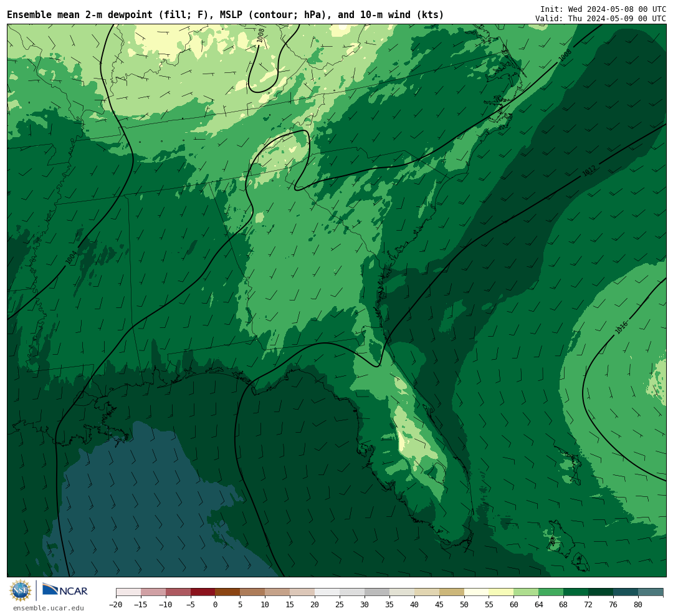673x616 pixels.
Task: Click the '35' colorbar tick label
Action: (389, 604)
